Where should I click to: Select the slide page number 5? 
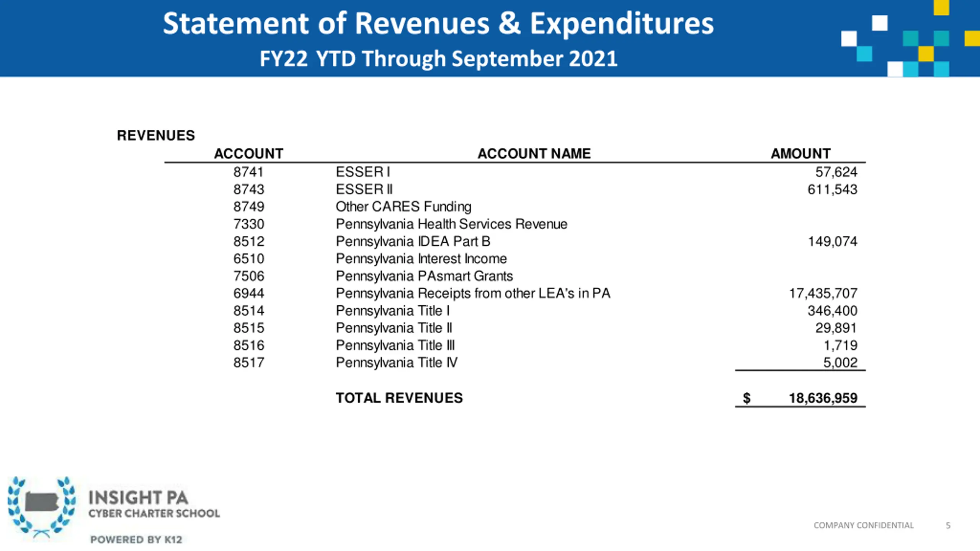[948, 526]
